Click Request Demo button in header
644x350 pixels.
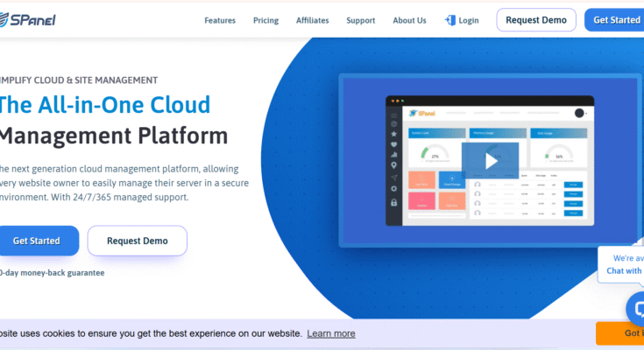[x=536, y=20]
